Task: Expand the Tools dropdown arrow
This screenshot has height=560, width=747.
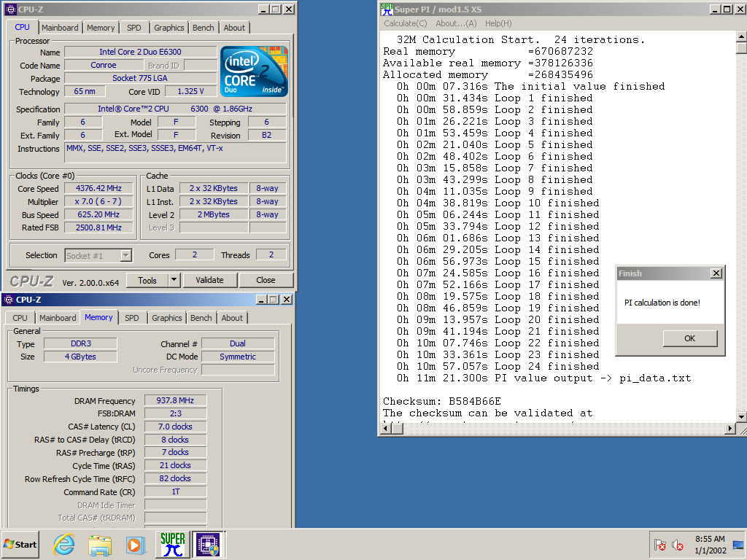Action: click(x=174, y=281)
